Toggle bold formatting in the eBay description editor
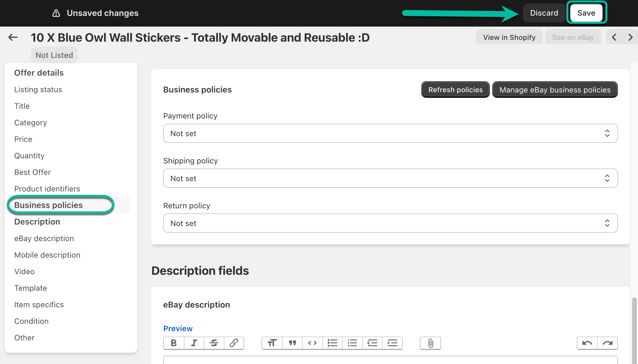Viewport: 638px width, 364px height. pos(174,343)
